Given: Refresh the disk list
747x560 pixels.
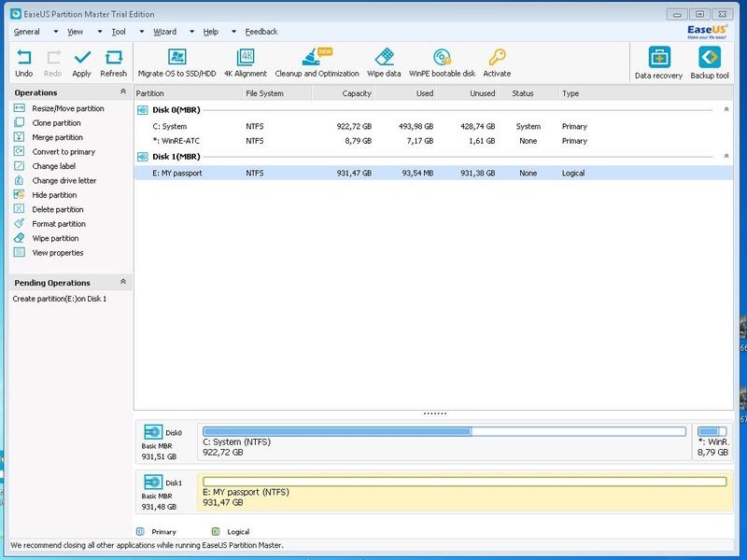Looking at the screenshot, I should pos(113,58).
